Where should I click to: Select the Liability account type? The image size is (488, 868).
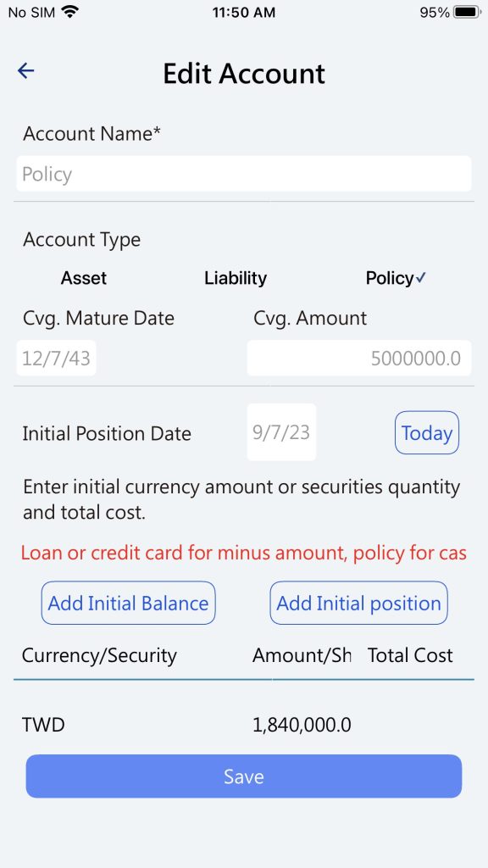236,278
